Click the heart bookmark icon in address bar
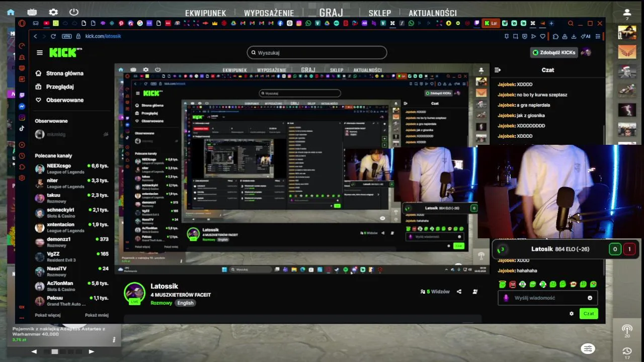Image resolution: width=644 pixels, height=362 pixels. coord(542,36)
